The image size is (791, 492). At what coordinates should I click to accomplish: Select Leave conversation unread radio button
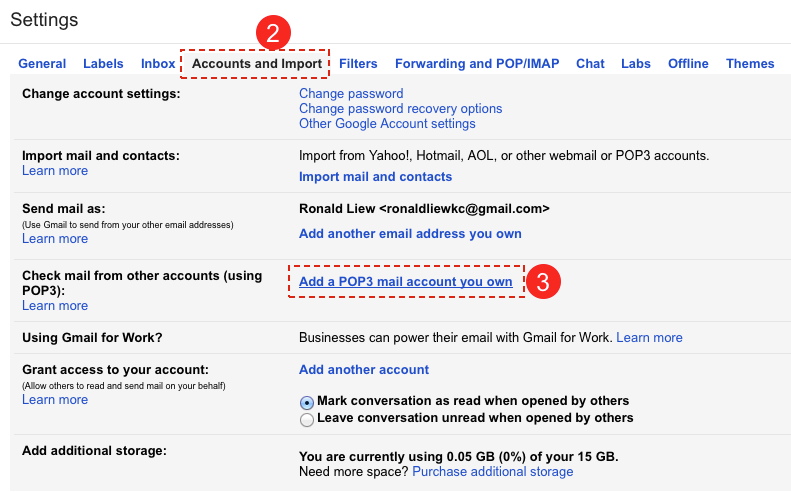click(x=307, y=420)
